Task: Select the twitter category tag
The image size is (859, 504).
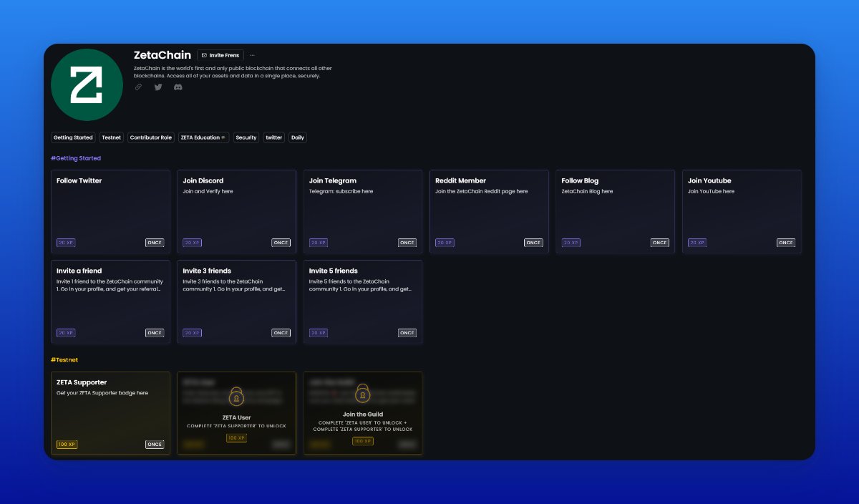Action: click(x=274, y=137)
